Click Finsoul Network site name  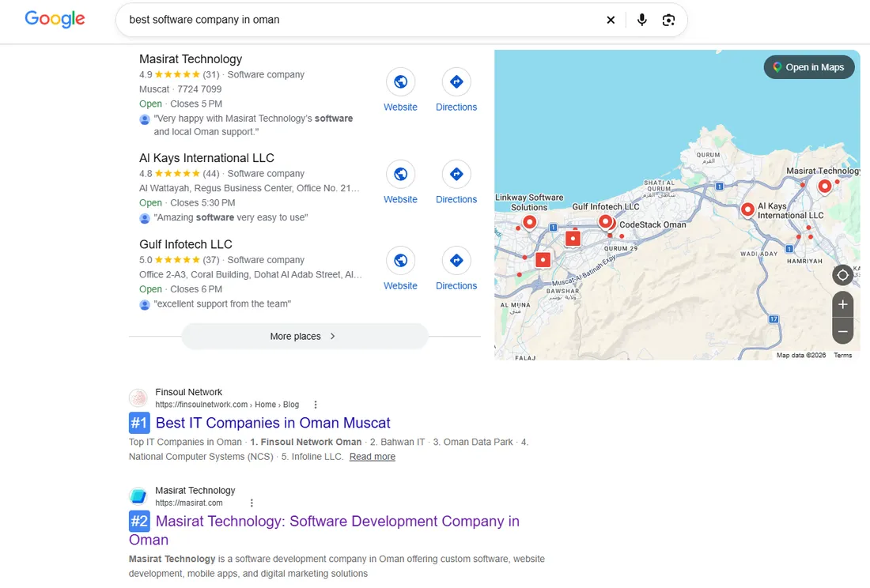tap(189, 392)
